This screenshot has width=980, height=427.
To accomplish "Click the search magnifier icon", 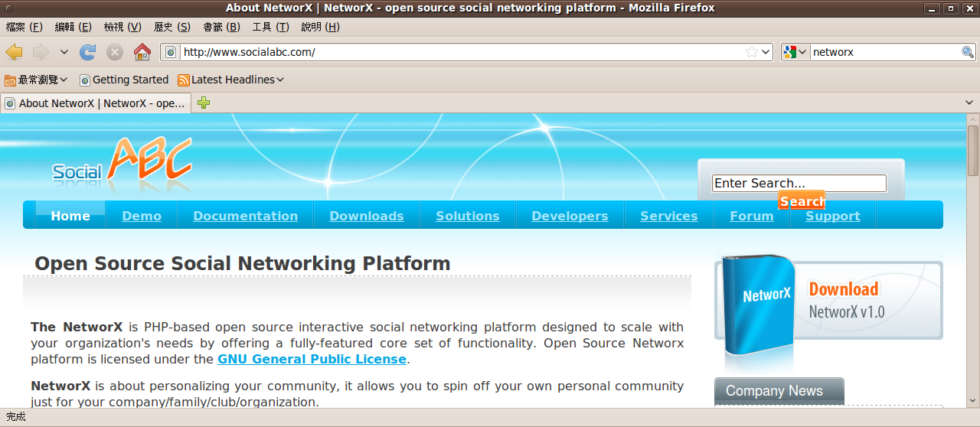I will pos(968,52).
